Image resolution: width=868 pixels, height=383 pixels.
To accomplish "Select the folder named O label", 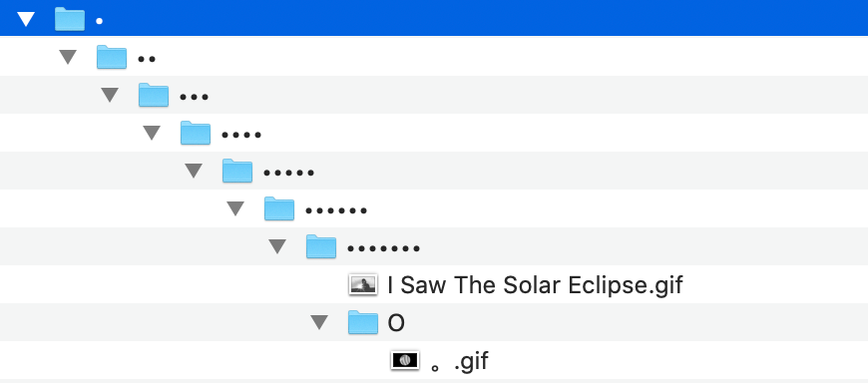I will 396,323.
